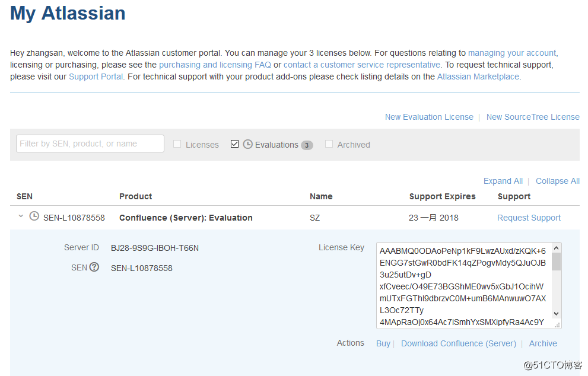588x376 pixels.
Task: Click the name cell SZ
Action: (314, 218)
